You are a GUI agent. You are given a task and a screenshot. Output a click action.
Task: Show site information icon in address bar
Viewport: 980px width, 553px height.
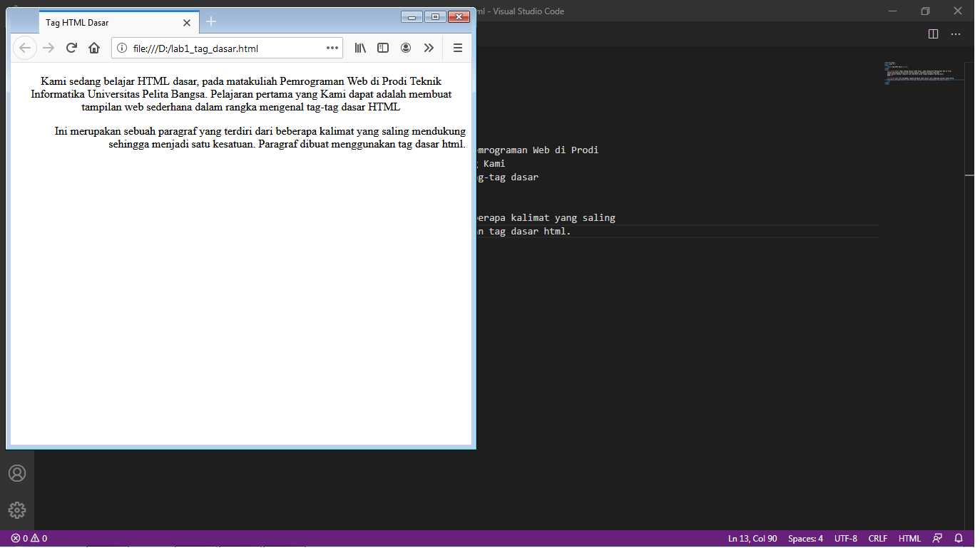(122, 48)
